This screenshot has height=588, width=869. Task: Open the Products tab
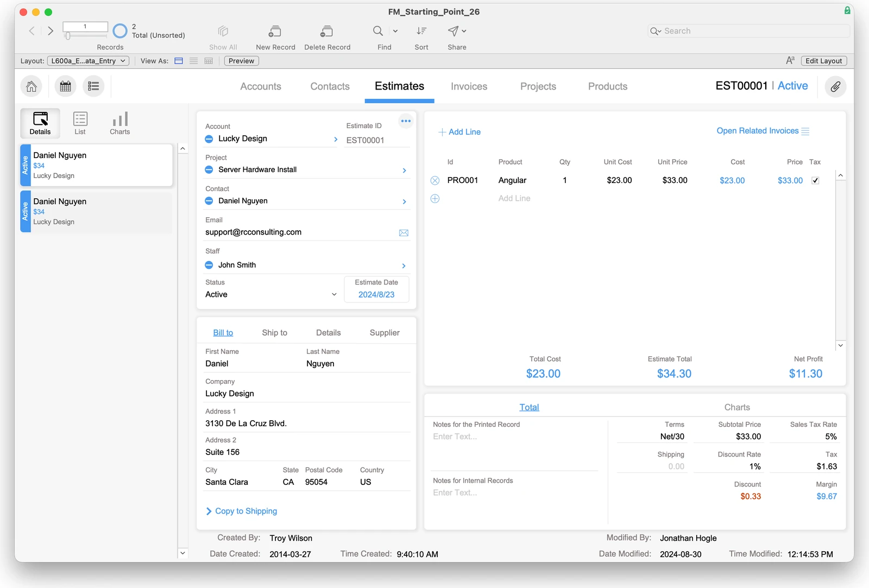(608, 86)
